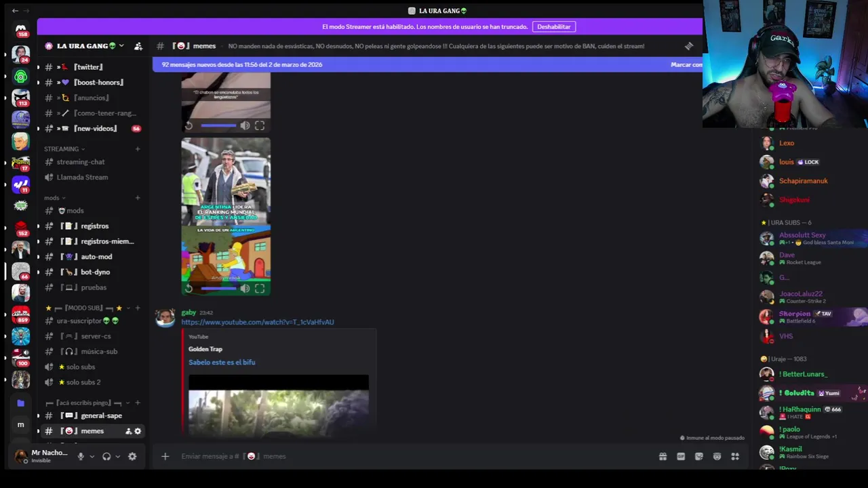Open the bot-dyno channel
868x488 pixels.
[92, 272]
